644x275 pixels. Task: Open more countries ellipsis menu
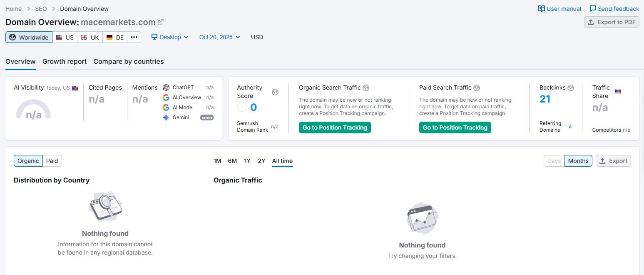pyautogui.click(x=134, y=37)
